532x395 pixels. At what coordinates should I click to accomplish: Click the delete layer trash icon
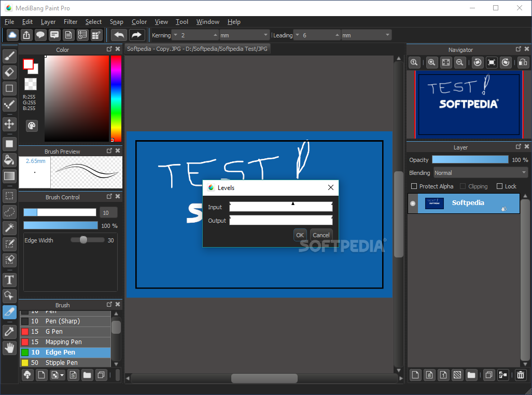(521, 375)
